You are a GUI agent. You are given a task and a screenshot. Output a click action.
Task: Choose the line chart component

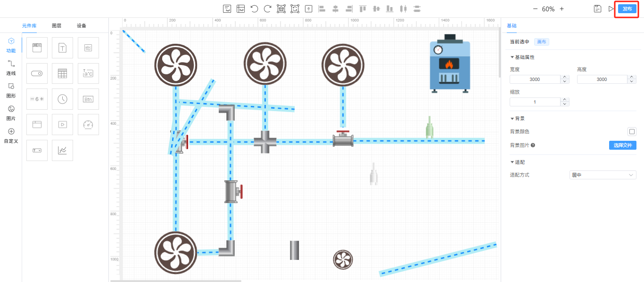[x=62, y=150]
